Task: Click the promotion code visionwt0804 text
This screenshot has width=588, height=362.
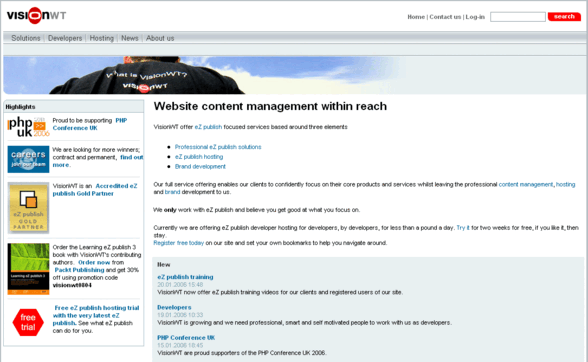Action: 72,285
